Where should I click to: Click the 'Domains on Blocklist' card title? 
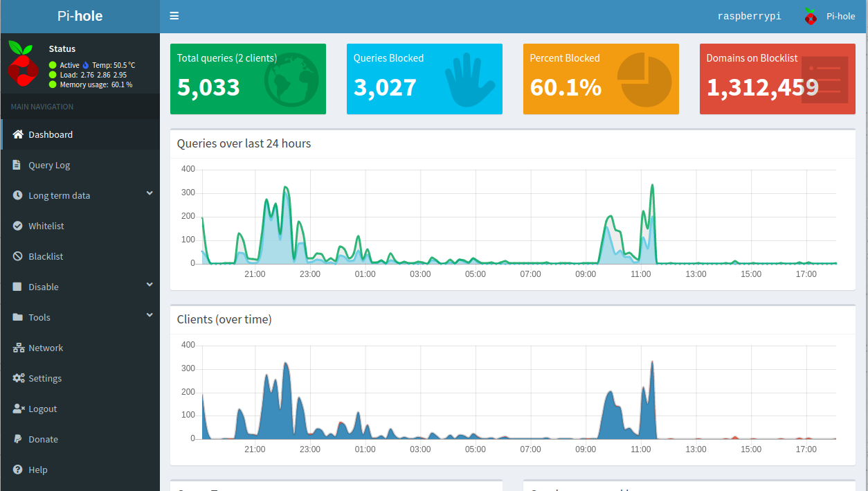[752, 58]
